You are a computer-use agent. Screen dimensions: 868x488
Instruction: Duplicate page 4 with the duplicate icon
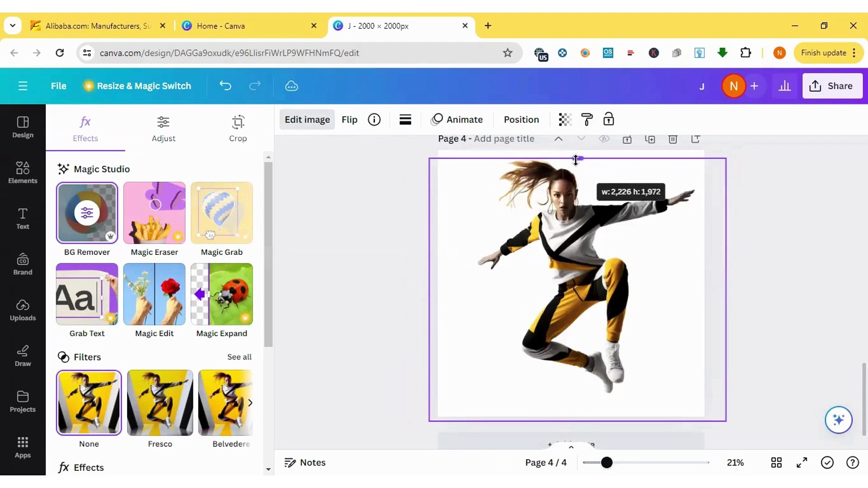tap(650, 139)
